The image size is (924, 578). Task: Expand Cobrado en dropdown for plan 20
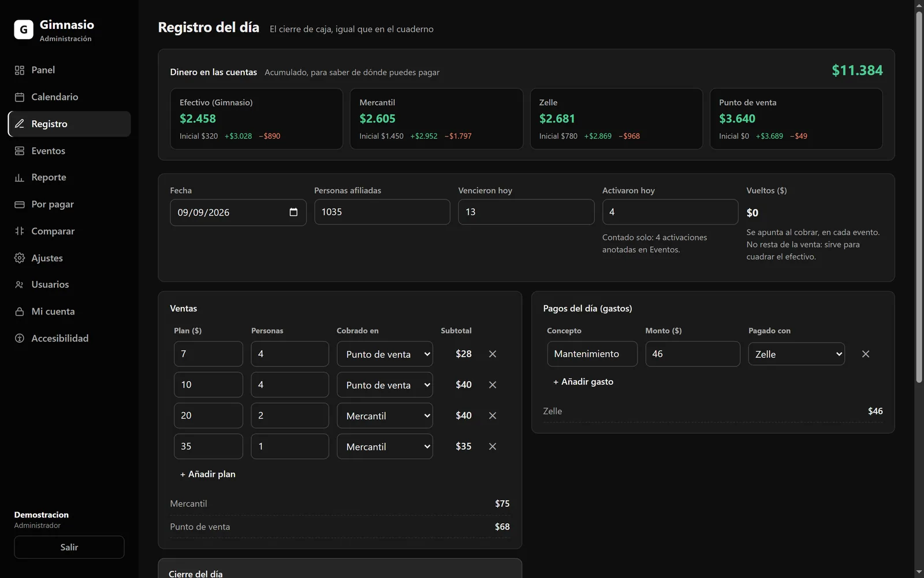pos(385,416)
